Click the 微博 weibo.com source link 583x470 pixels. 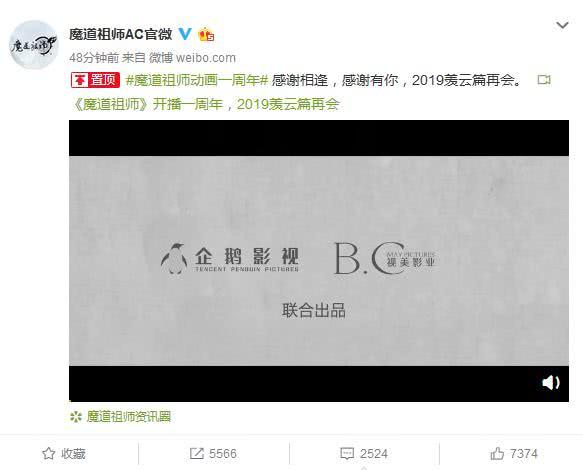192,58
